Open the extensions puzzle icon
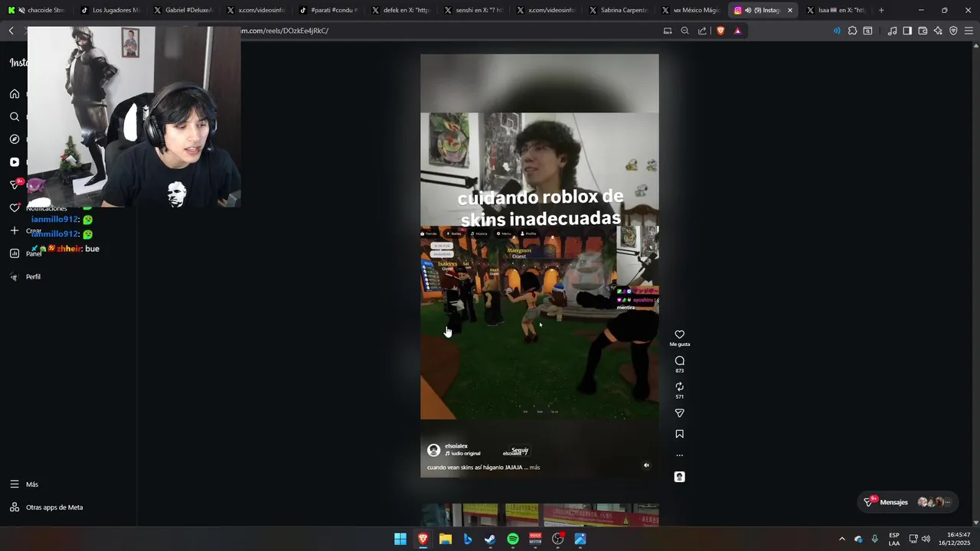 [852, 31]
